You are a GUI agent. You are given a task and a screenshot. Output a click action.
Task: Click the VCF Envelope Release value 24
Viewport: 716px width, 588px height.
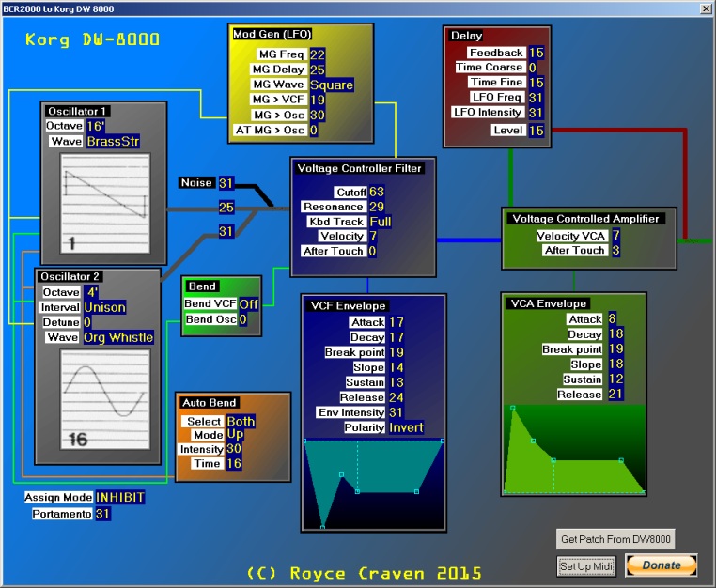[396, 397]
